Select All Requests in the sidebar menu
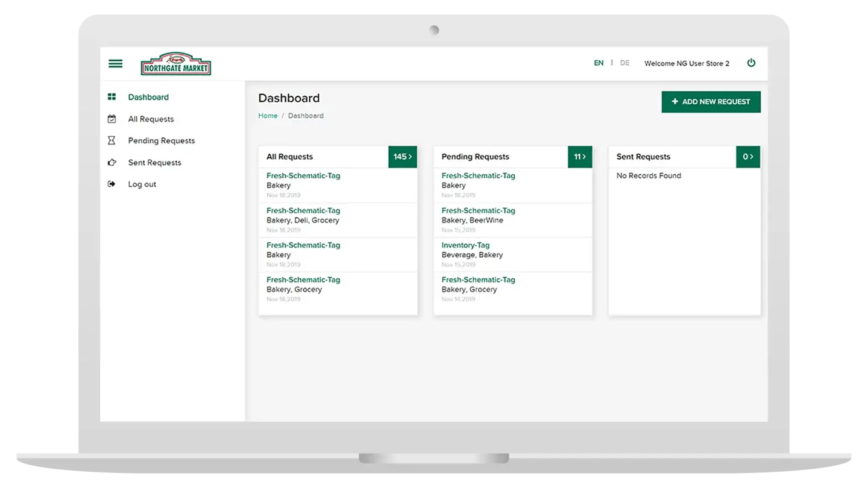 [x=151, y=119]
